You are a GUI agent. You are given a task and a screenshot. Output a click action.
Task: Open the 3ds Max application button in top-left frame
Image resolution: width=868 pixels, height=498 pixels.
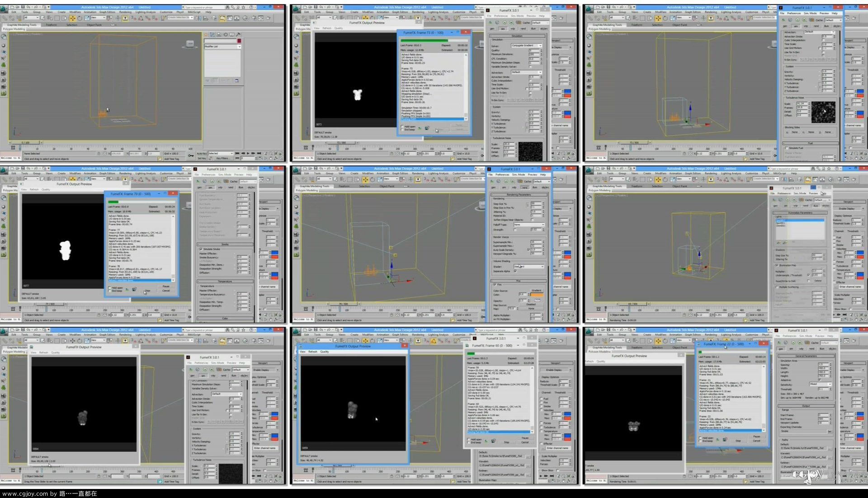[x=5, y=8]
